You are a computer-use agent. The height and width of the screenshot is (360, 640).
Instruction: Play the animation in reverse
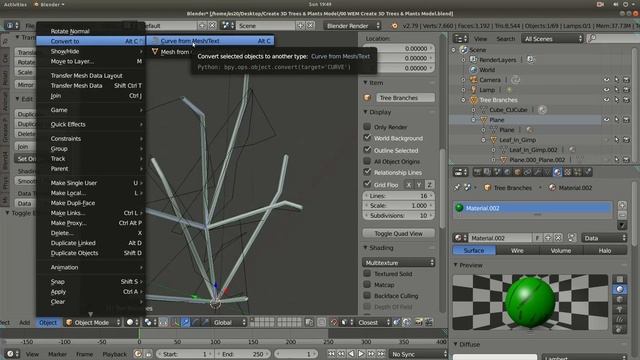point(351,354)
